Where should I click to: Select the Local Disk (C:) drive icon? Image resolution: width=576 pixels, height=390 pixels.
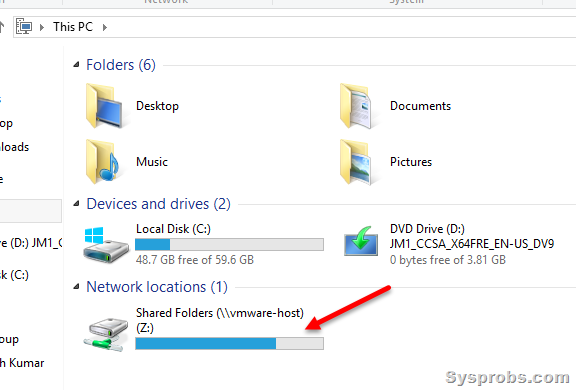[106, 244]
